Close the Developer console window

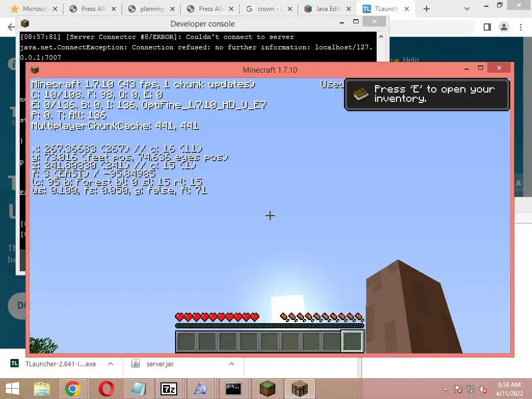pyautogui.click(x=374, y=22)
